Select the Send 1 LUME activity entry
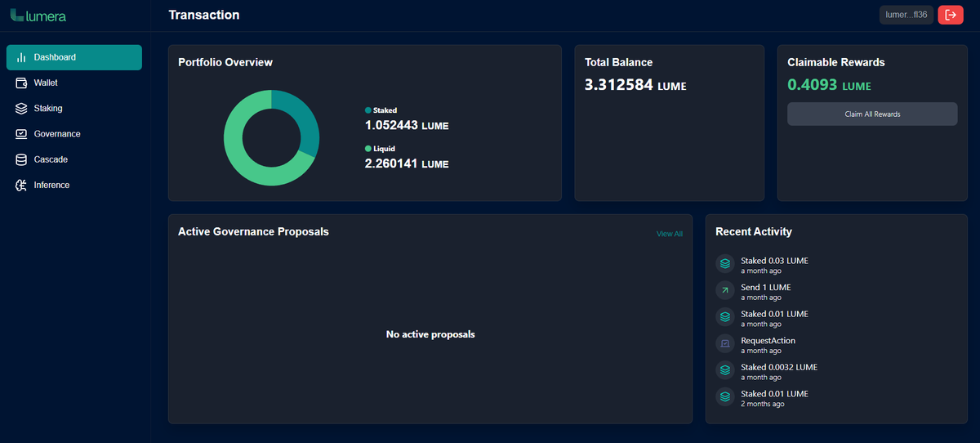The image size is (980, 443). [x=837, y=292]
